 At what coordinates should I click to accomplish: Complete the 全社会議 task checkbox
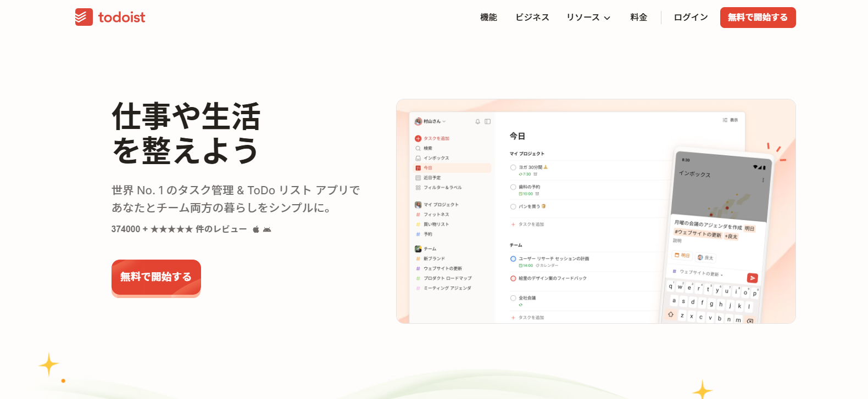513,298
